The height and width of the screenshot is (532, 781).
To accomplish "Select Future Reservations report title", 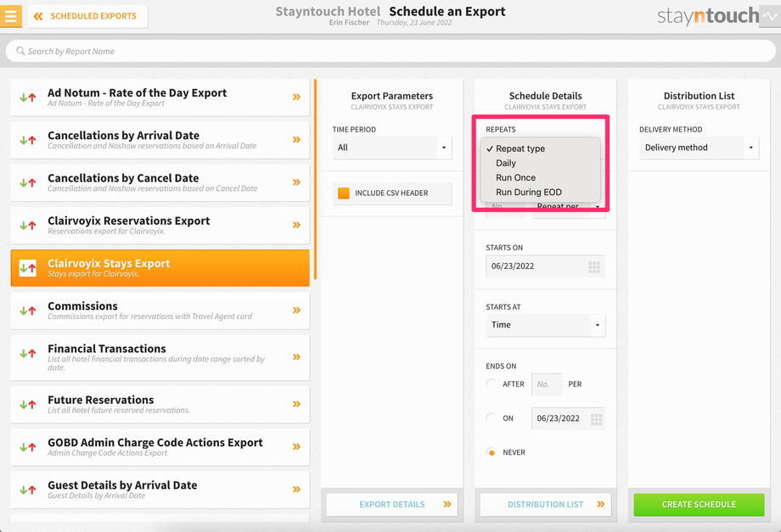I will pyautogui.click(x=101, y=400).
